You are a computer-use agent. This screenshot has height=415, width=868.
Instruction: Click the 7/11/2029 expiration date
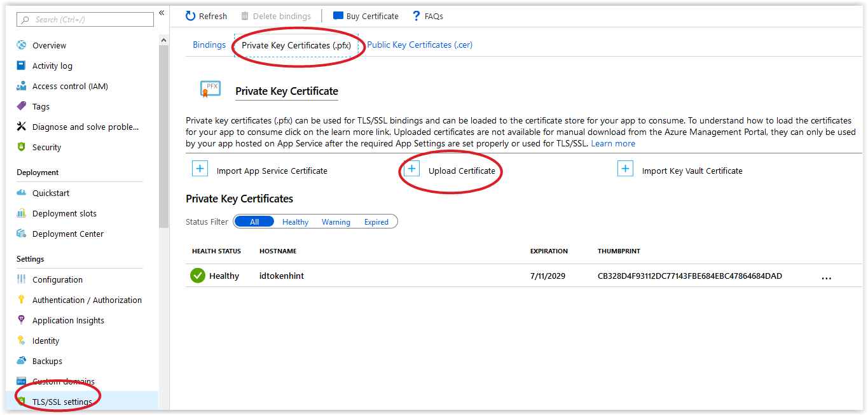(x=548, y=276)
